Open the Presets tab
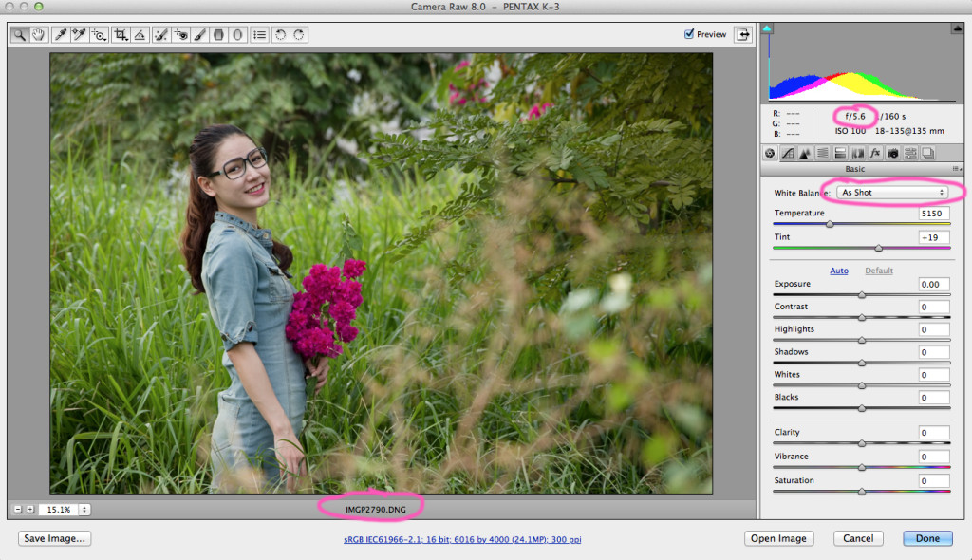 pyautogui.click(x=910, y=153)
